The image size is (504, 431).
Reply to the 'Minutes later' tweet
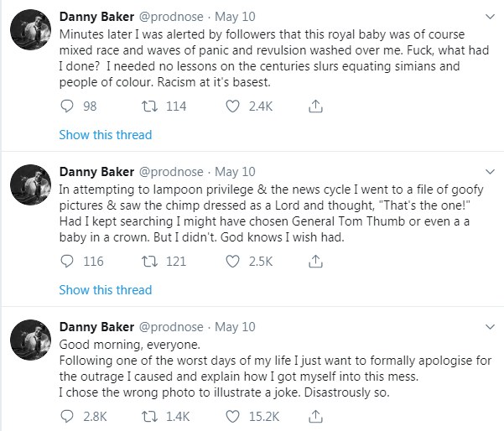[x=67, y=106]
